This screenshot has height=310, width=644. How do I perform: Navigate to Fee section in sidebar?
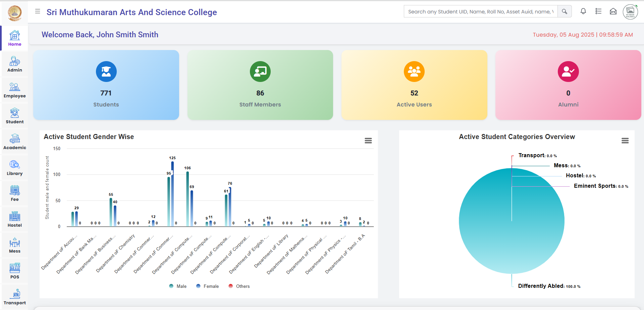click(x=15, y=193)
